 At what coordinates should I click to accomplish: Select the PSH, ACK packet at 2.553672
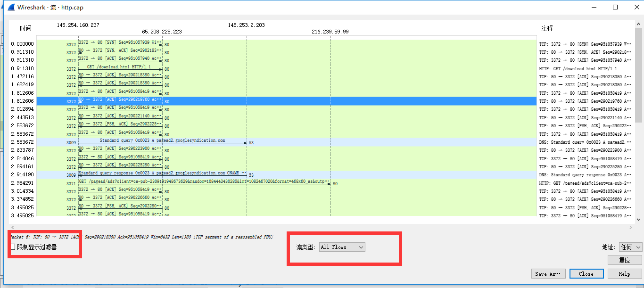pos(120,125)
